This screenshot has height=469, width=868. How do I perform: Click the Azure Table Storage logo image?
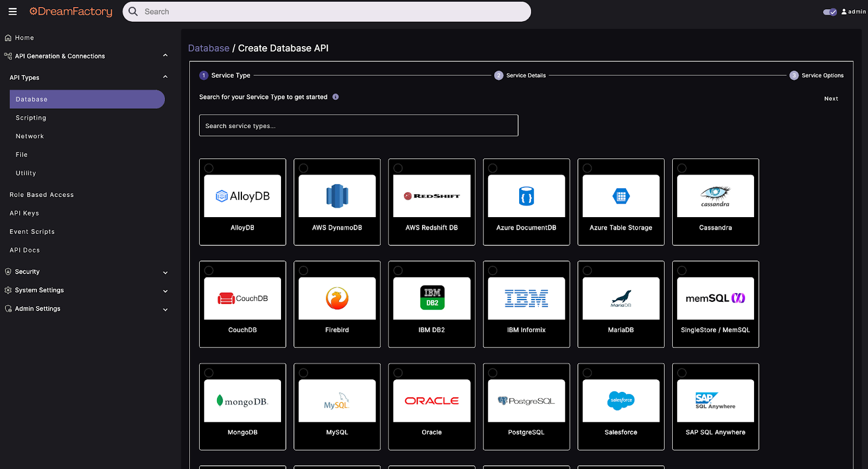[621, 196]
